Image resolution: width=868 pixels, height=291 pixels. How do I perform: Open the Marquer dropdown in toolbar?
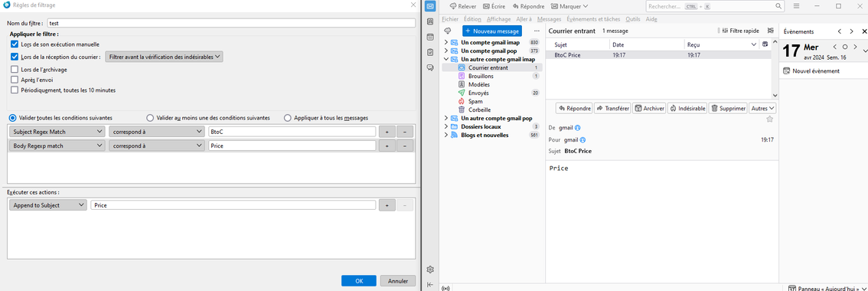[x=569, y=6]
